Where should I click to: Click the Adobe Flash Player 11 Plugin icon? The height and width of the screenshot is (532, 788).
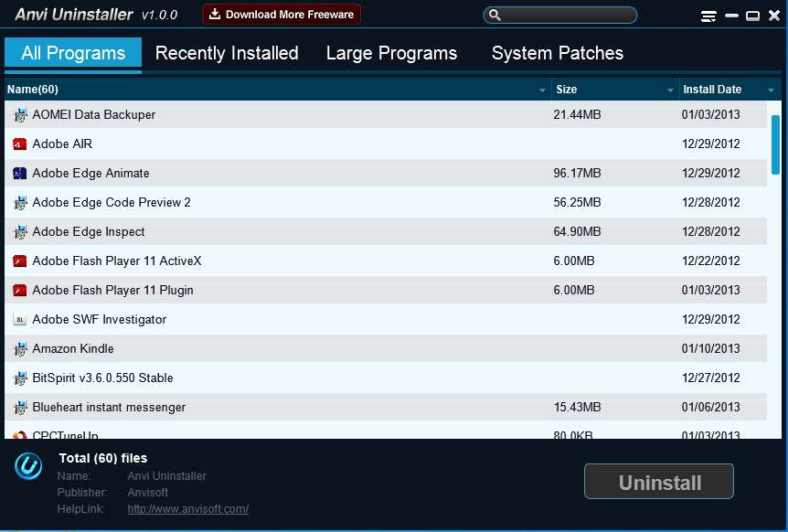(19, 291)
